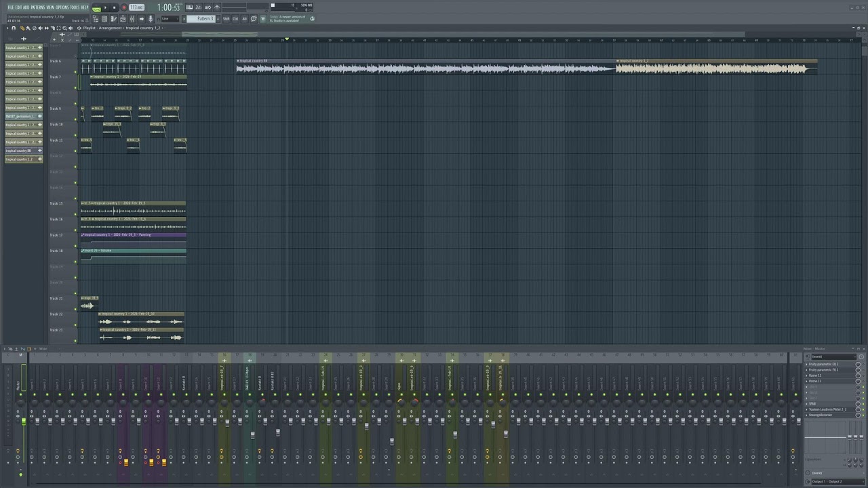Click the microphone recording icon

(x=151, y=18)
